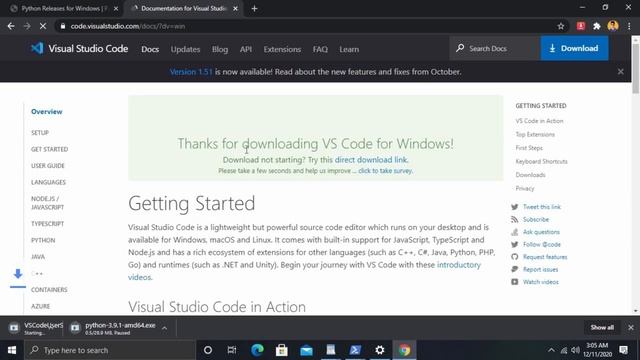Stop page loading with X button
Viewport: 640px width, 360px height.
click(x=43, y=26)
